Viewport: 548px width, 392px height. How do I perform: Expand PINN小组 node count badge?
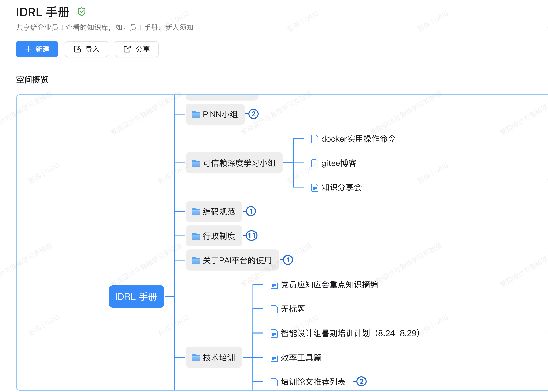253,114
